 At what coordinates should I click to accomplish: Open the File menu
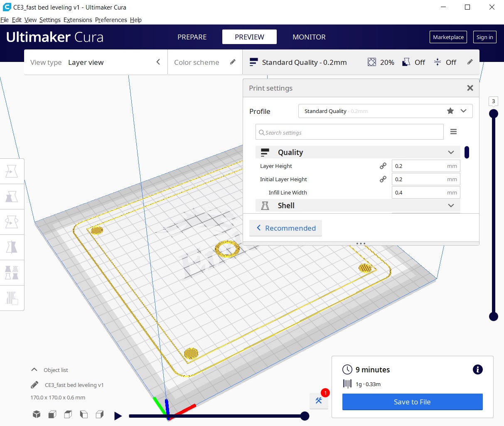(5, 20)
